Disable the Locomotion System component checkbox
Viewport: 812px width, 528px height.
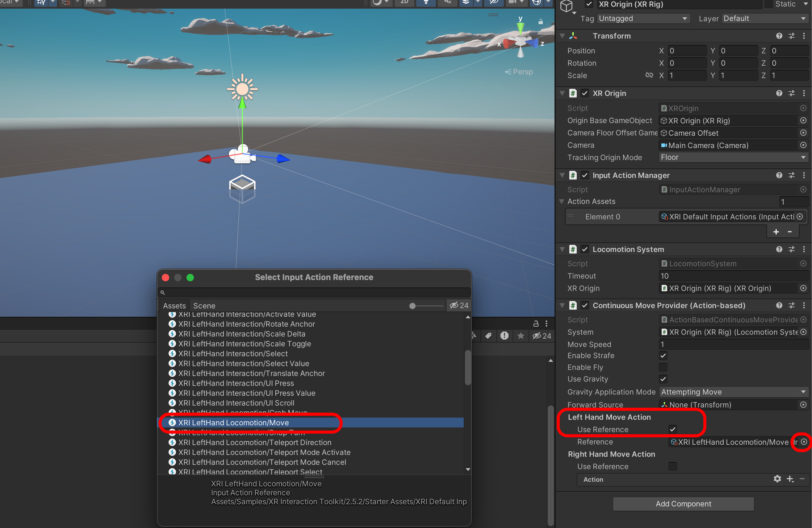(585, 249)
